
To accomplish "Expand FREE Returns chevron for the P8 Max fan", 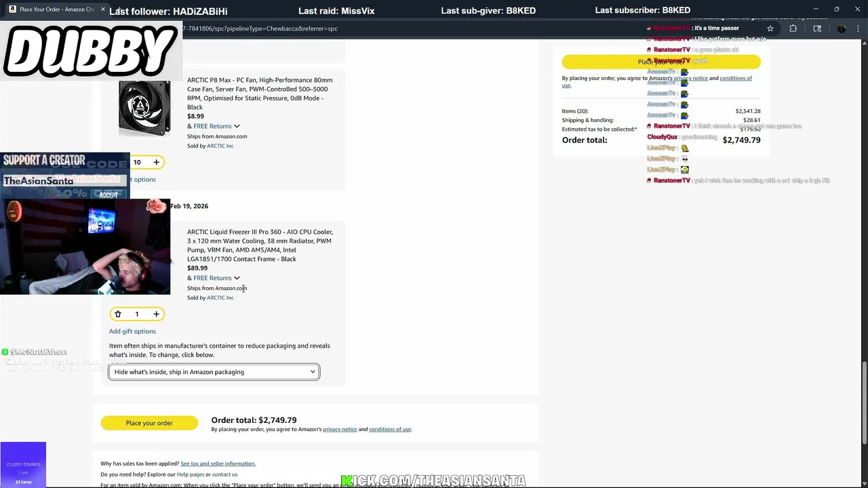I will [x=237, y=126].
